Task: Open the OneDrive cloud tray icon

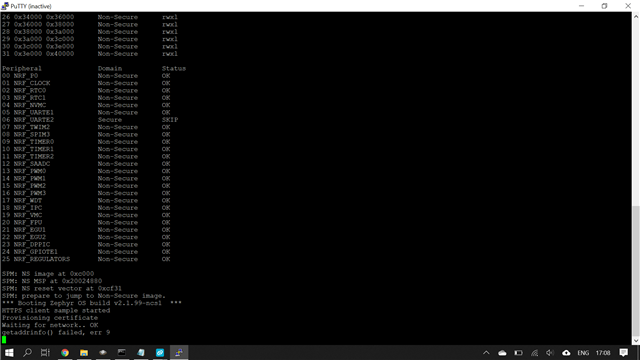Action: pos(502,353)
